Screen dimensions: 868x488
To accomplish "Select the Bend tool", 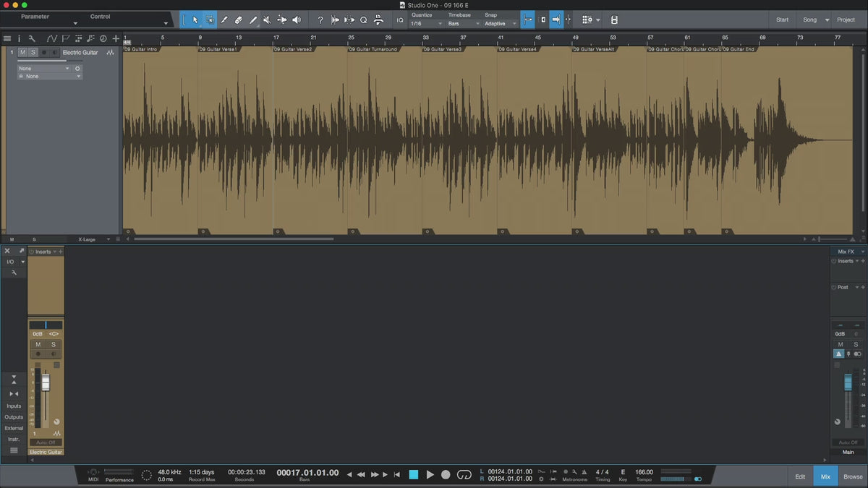I will point(281,20).
